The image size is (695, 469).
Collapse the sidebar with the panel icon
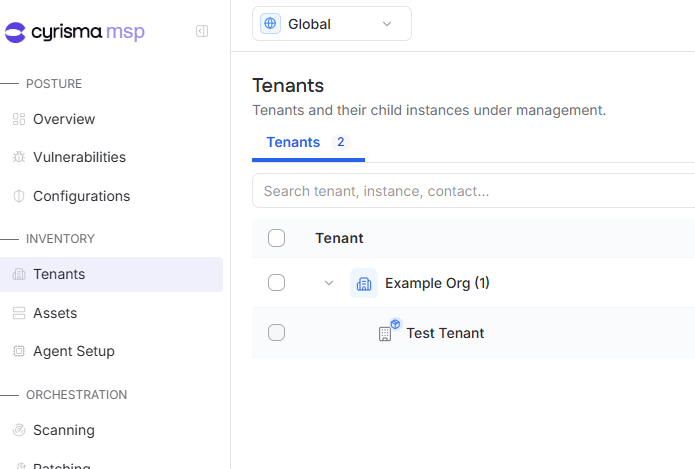pyautogui.click(x=202, y=31)
